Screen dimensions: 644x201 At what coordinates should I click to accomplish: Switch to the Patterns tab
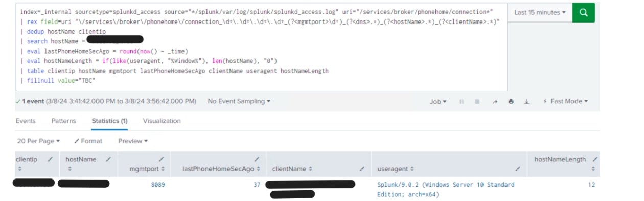coord(63,121)
